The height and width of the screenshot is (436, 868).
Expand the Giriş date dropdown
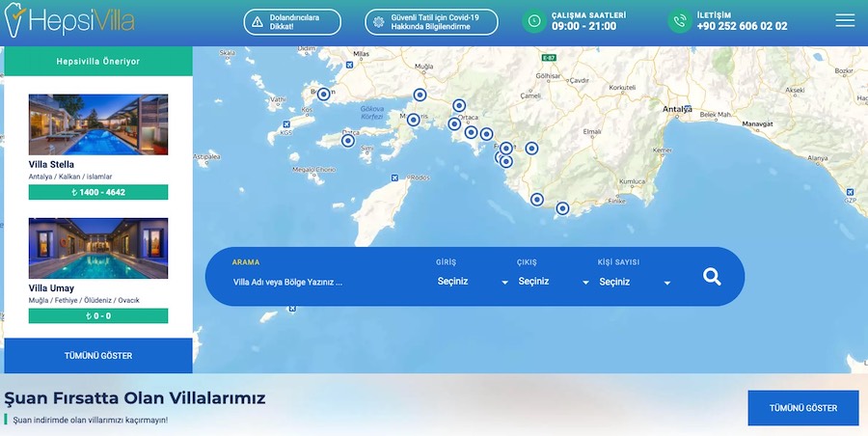tap(473, 282)
